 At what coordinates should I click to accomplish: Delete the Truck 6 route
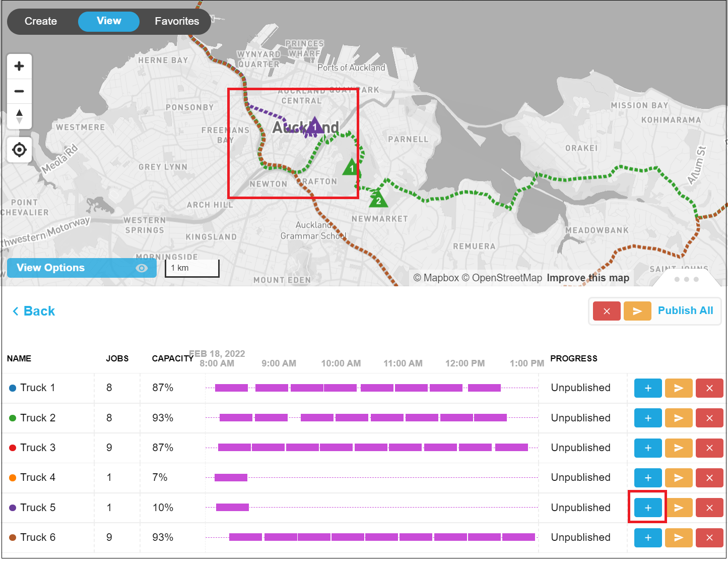tap(709, 537)
